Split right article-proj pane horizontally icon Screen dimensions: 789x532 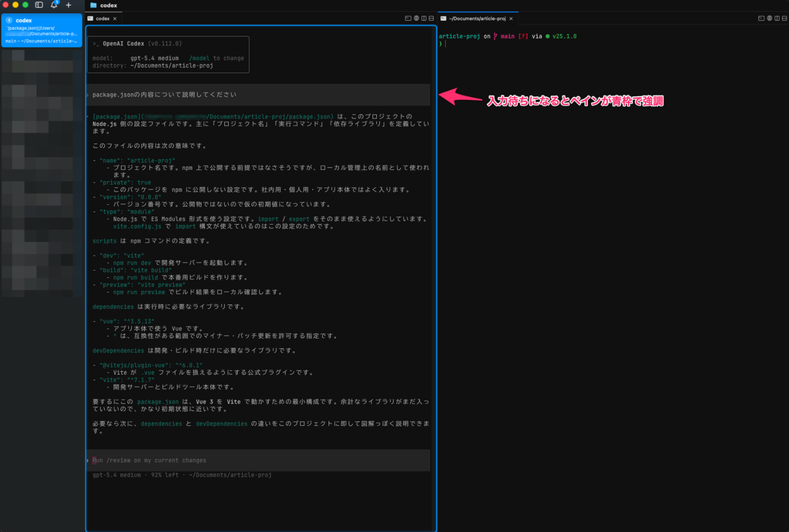(x=784, y=18)
